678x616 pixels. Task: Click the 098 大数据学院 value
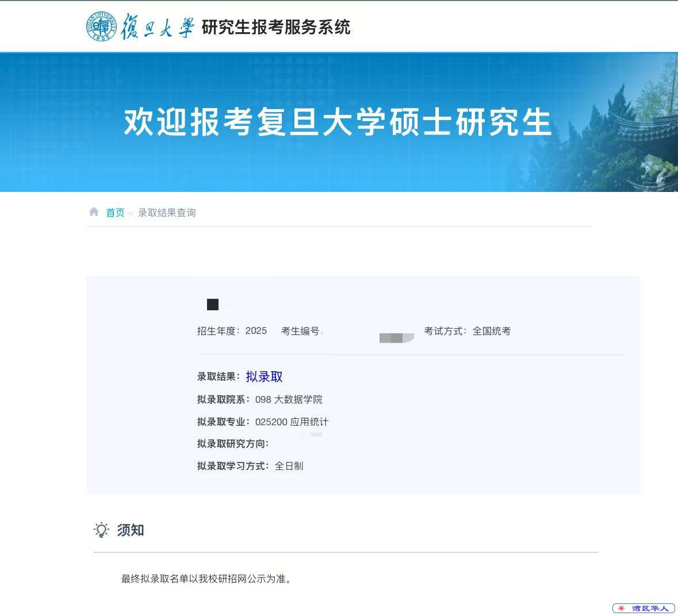point(289,399)
